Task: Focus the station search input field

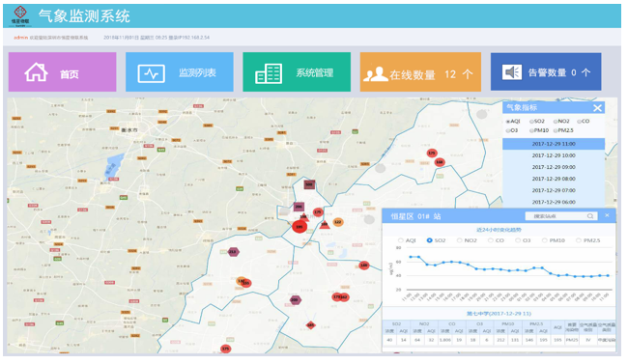Action: 561,216
